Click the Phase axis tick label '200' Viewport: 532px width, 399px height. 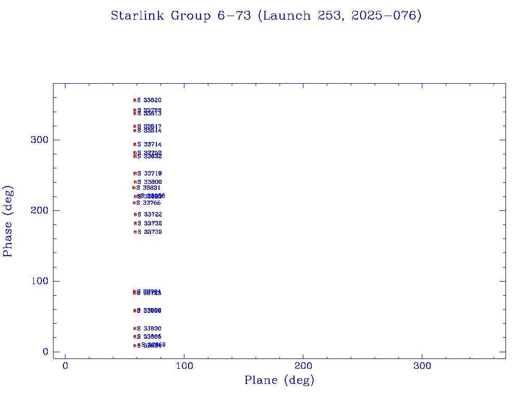(x=39, y=210)
